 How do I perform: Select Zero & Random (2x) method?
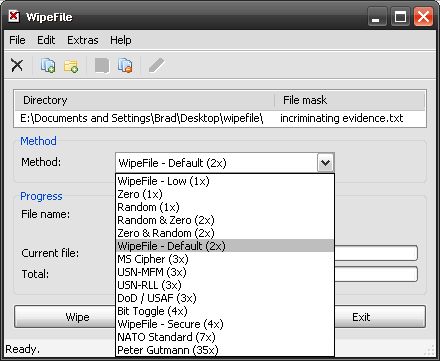click(x=224, y=233)
